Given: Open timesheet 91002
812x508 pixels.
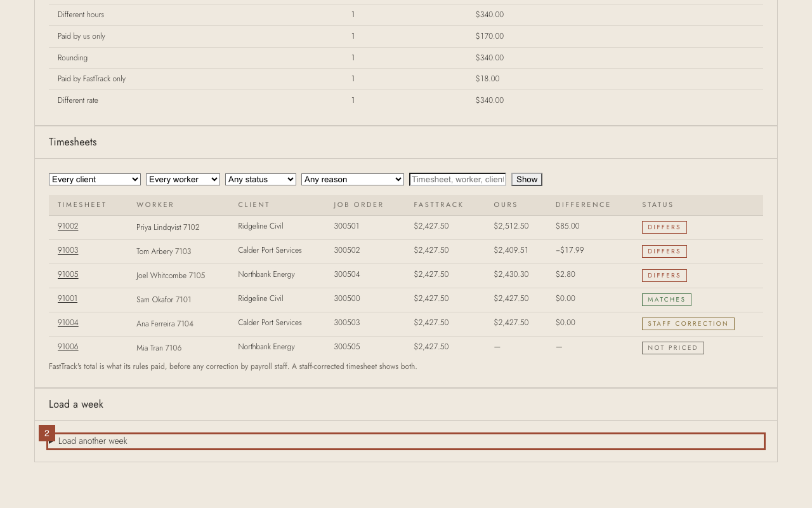Looking at the screenshot, I should click(x=68, y=226).
